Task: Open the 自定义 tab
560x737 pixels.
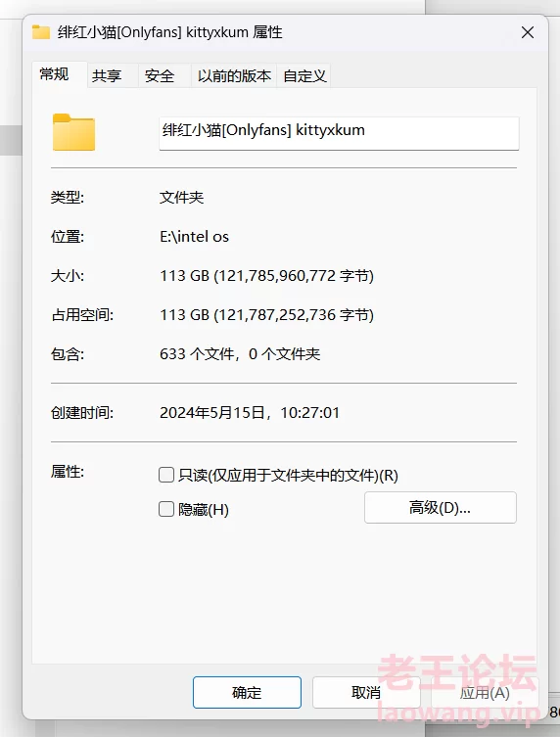Action: 303,75
